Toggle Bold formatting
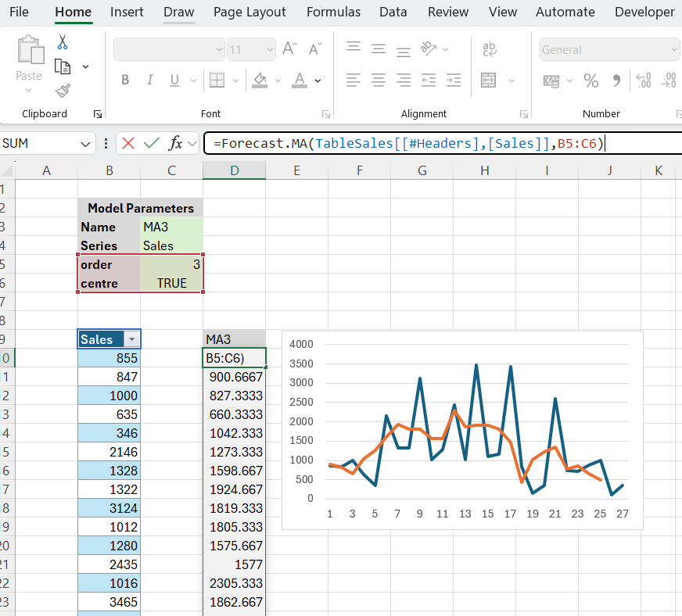Screen dimensions: 682x616 tap(125, 81)
